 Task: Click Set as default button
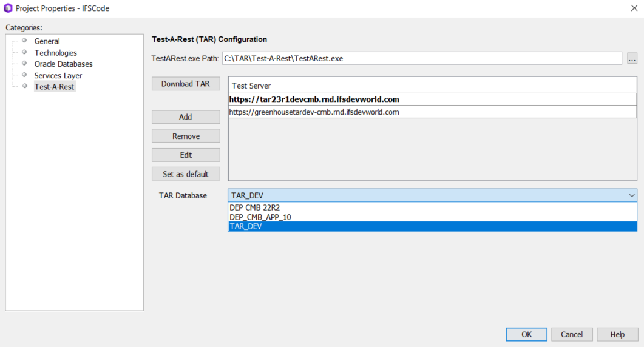[x=185, y=174]
